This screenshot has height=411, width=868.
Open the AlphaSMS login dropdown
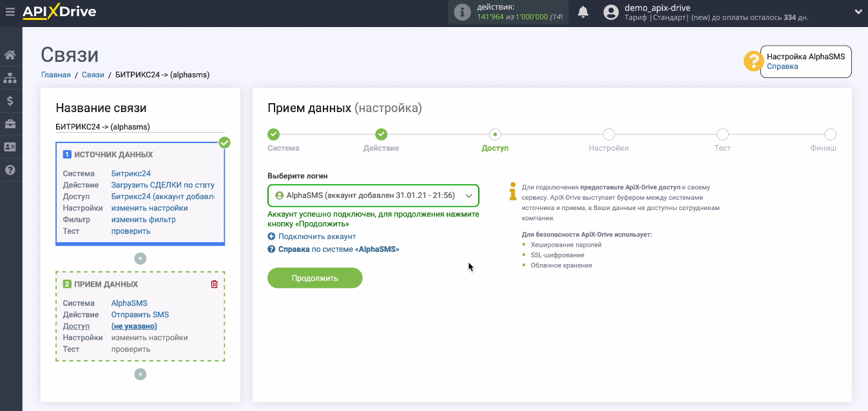coord(373,195)
